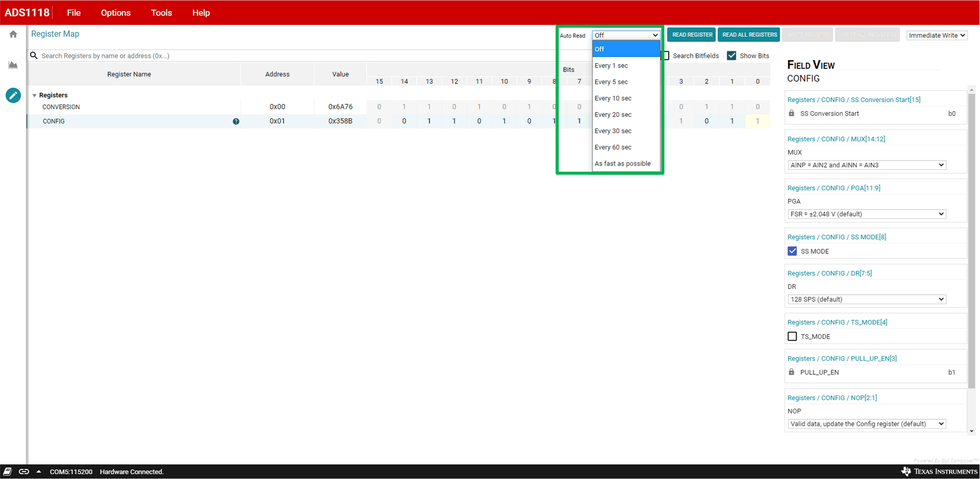Click the connection link icon in status bar
Viewport: 980px width, 479px height.
coord(24,472)
